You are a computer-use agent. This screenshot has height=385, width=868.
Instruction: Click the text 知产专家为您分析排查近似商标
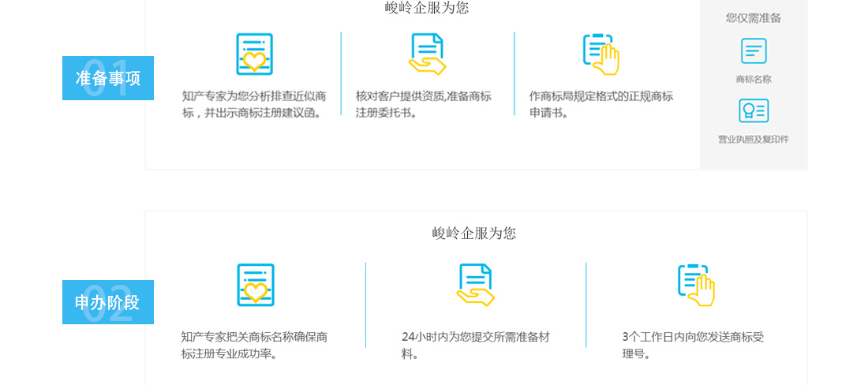pos(253,104)
